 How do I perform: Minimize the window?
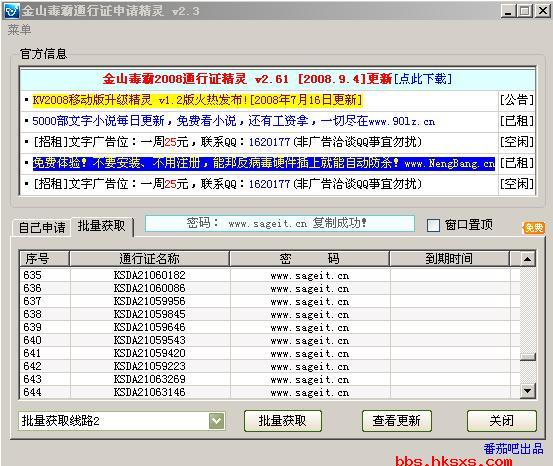coord(508,11)
